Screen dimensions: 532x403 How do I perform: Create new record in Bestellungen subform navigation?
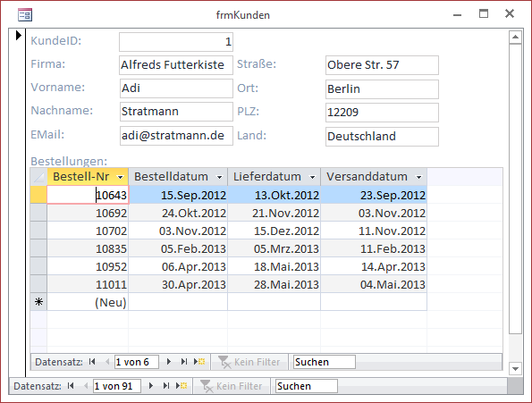click(x=199, y=362)
